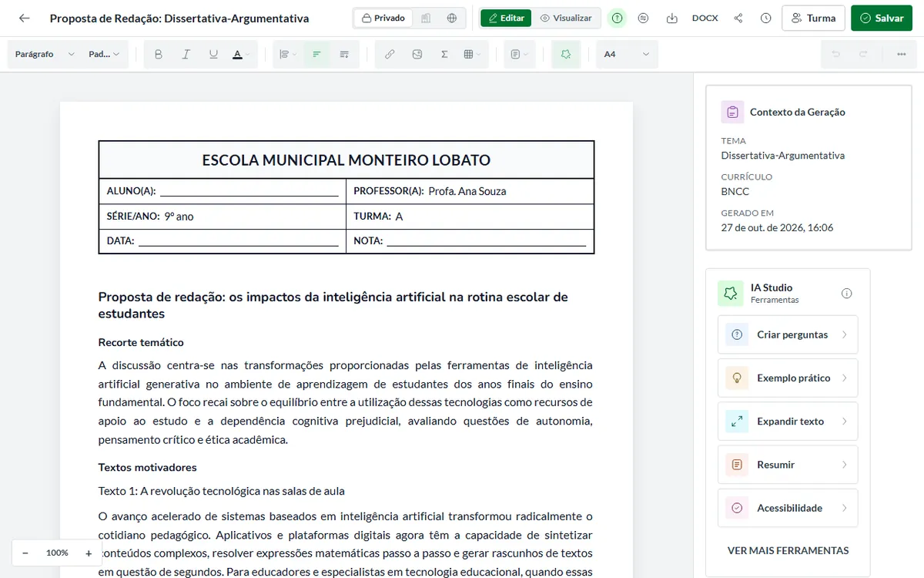924x578 pixels.
Task: Expand chevron on Resumir row
Action: [x=845, y=465]
